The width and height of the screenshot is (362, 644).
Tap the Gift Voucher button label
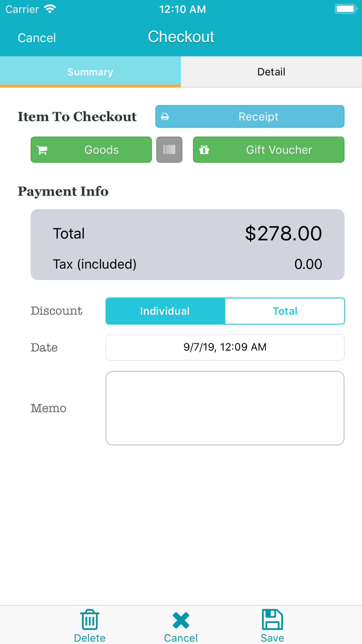(x=279, y=150)
